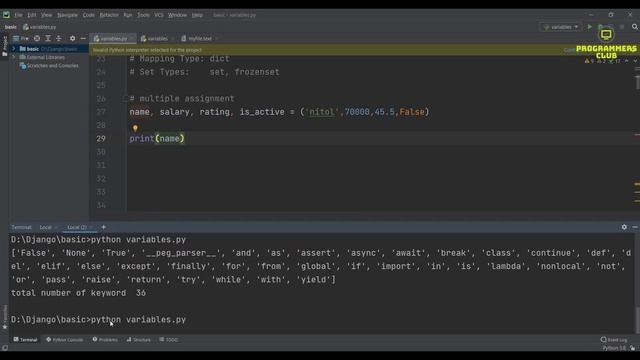Open the Structure tool window
Viewport: 640px width, 360px height.
coord(139,340)
